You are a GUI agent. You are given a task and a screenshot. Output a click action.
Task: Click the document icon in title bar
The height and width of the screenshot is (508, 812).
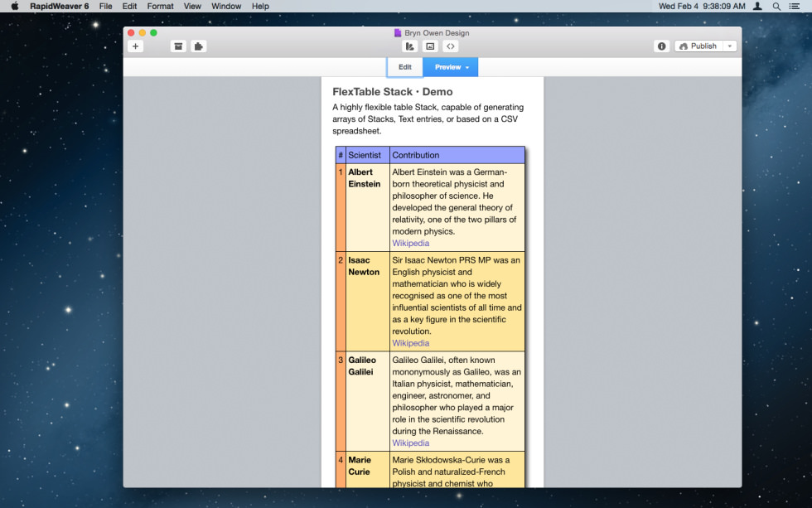398,32
